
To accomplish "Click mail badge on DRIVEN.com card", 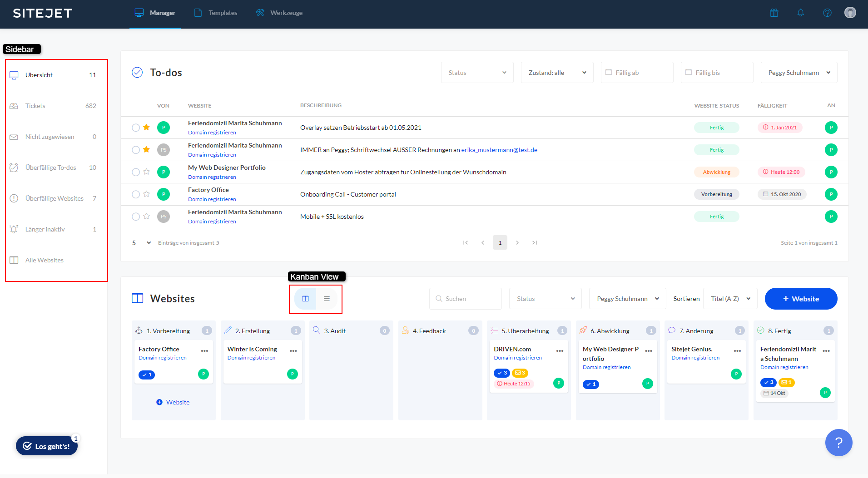I will (x=520, y=373).
